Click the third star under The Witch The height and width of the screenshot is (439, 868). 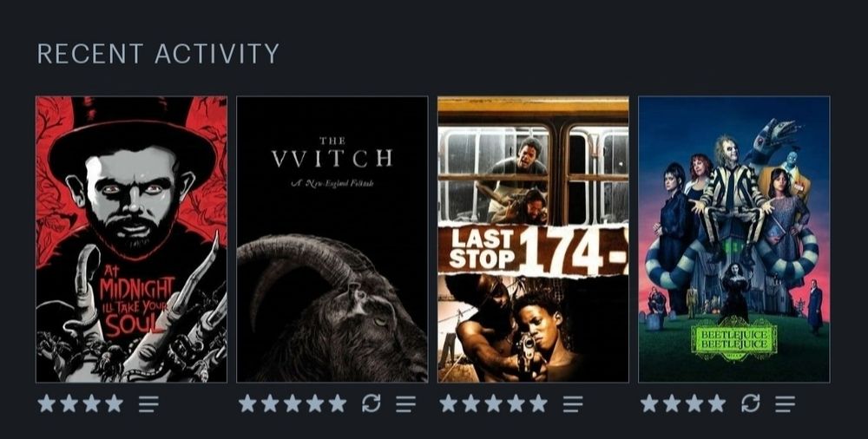293,403
